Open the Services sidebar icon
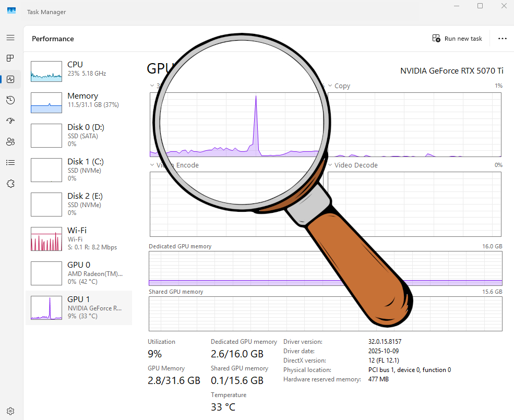The height and width of the screenshot is (420, 514). coord(10,183)
